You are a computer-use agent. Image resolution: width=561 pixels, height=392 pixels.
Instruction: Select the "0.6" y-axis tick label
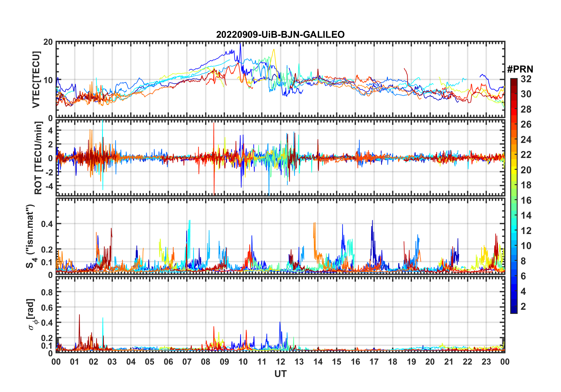click(47, 307)
